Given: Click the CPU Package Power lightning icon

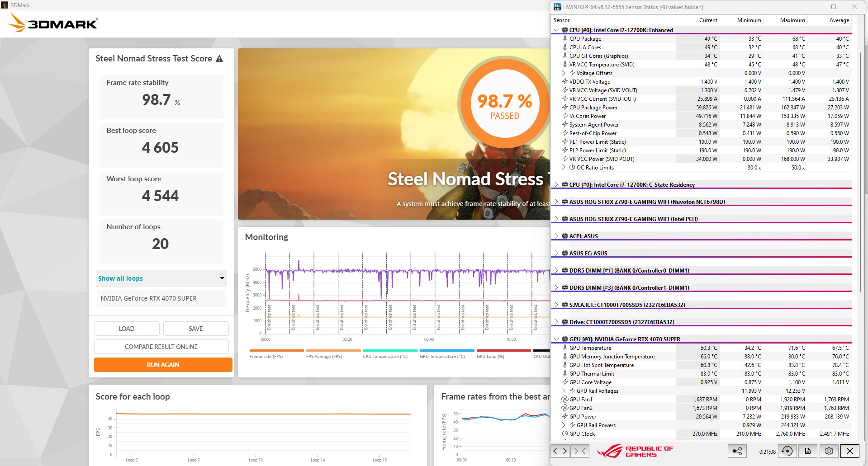Looking at the screenshot, I should [x=565, y=107].
